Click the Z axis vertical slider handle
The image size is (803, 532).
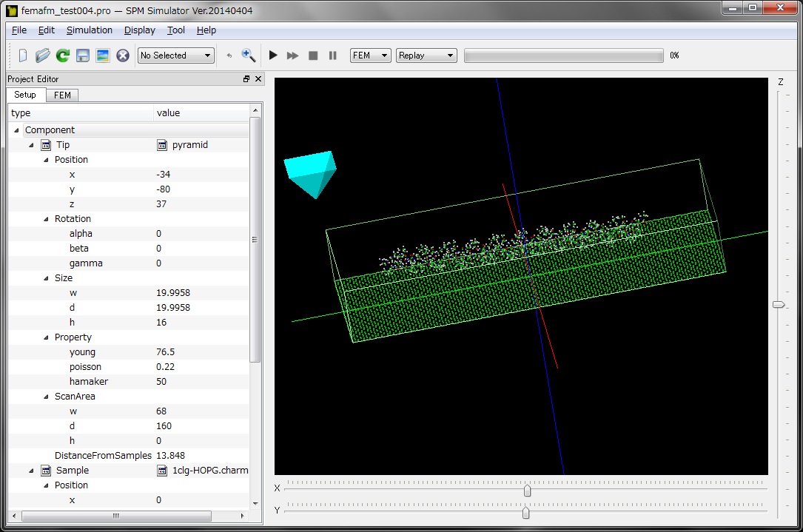point(779,305)
